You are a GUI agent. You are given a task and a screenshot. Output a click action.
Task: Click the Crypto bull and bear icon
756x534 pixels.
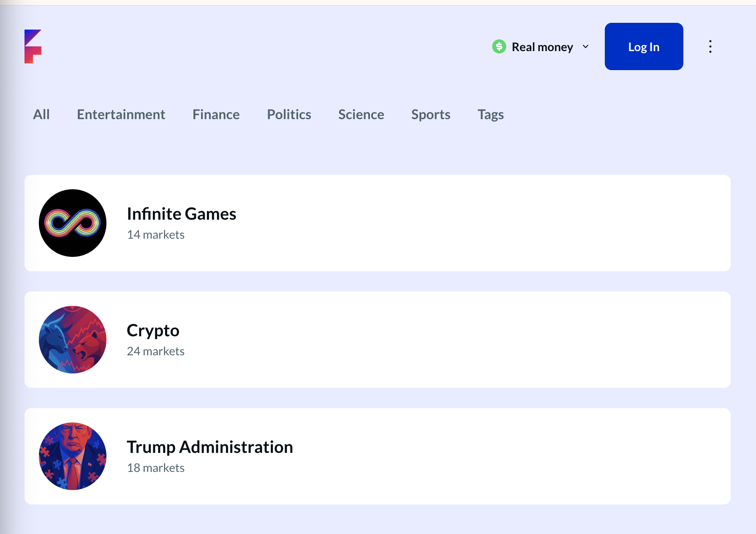pos(73,340)
